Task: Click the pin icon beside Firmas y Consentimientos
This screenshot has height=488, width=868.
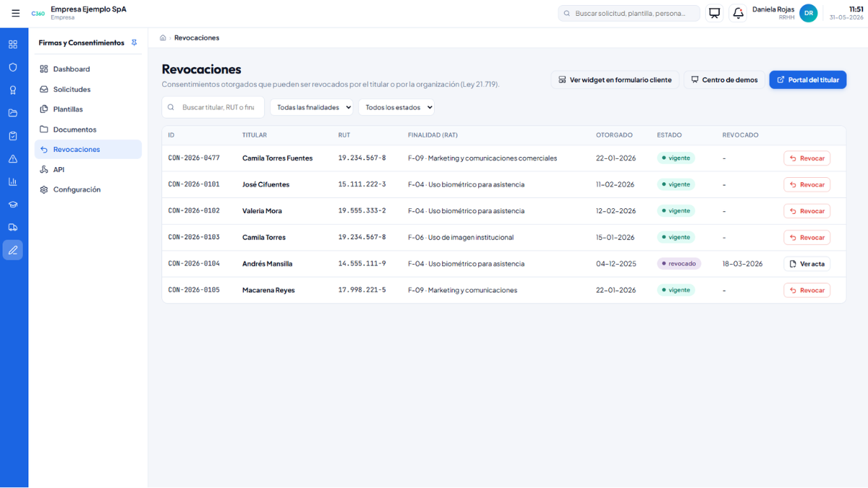Action: [134, 43]
